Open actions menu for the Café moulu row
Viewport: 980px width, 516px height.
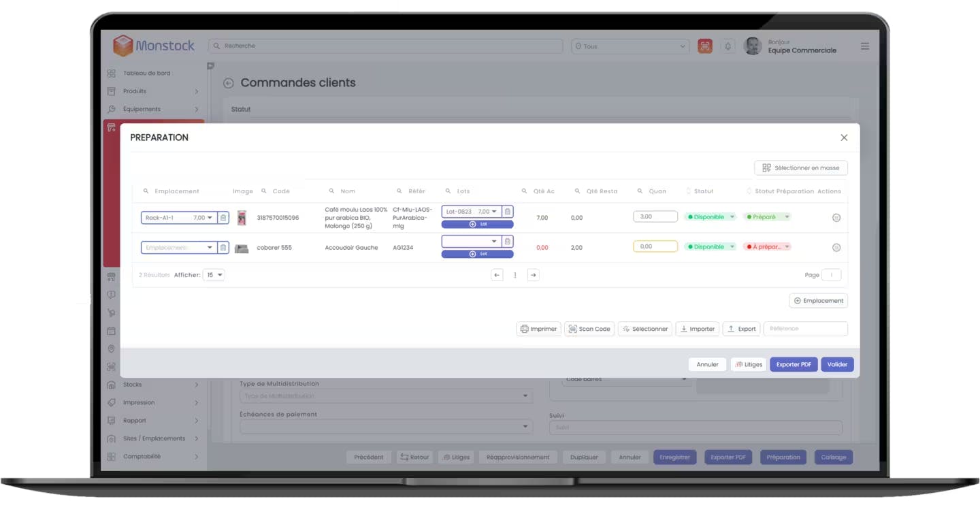[836, 218]
